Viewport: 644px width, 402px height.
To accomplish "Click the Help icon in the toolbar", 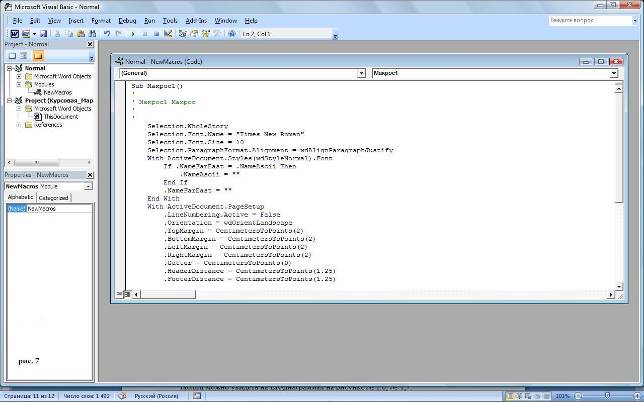I will click(x=232, y=34).
